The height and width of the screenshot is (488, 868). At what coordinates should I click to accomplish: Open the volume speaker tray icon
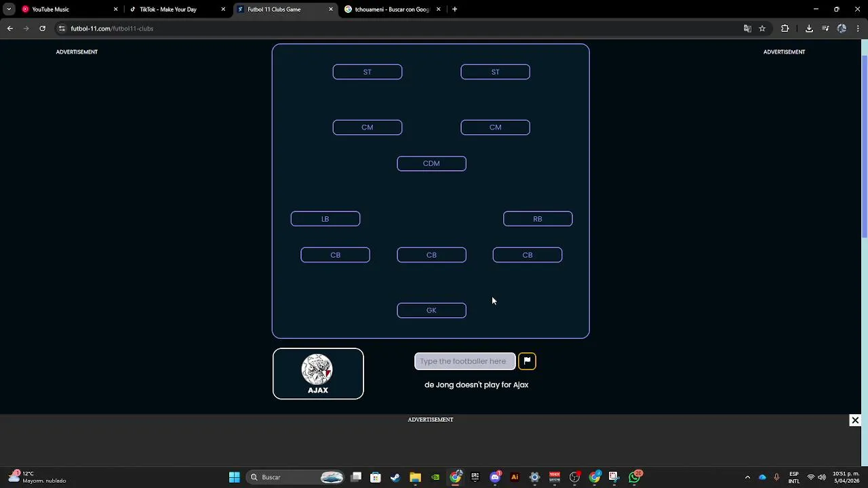(822, 477)
